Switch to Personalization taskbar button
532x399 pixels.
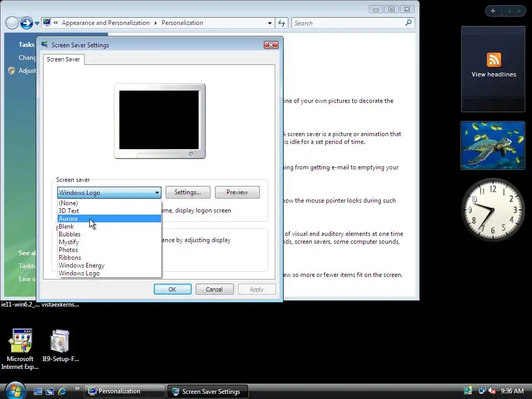click(x=125, y=391)
